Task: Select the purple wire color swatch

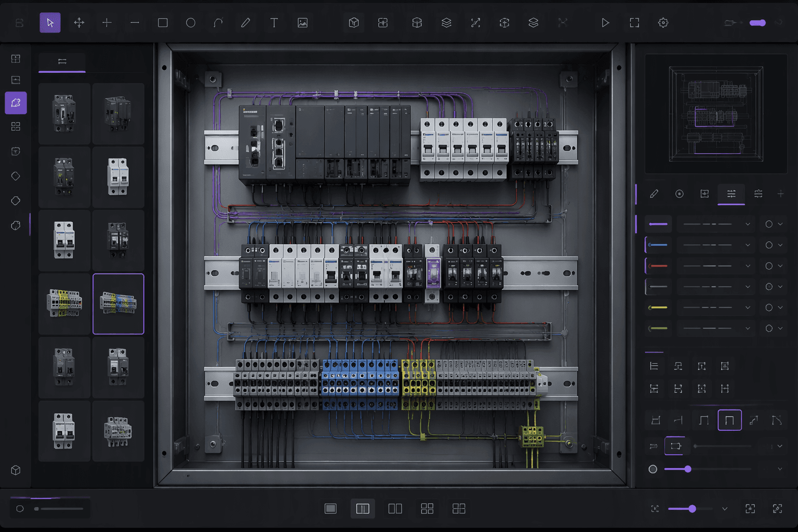Action: pos(658,224)
